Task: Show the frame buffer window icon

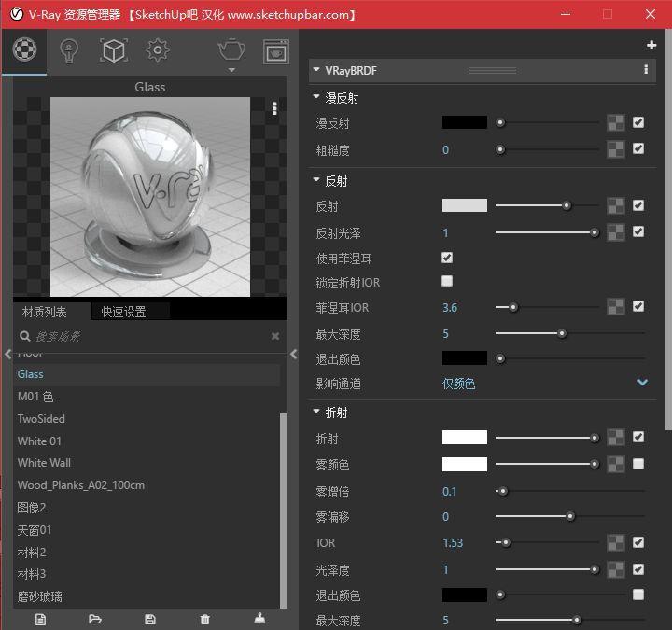Action: [x=276, y=52]
